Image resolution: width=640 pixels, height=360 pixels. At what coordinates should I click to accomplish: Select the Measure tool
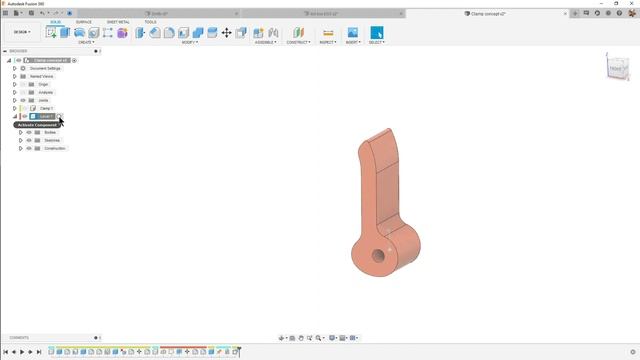328,33
